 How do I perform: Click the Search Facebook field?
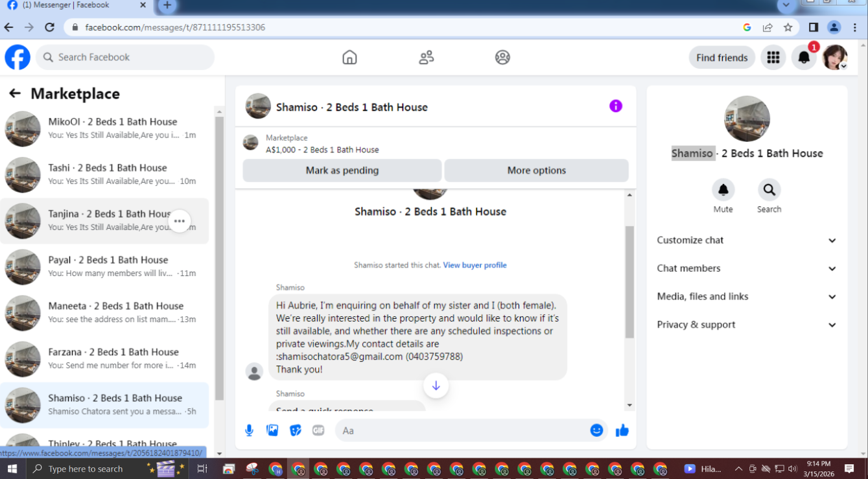point(125,57)
